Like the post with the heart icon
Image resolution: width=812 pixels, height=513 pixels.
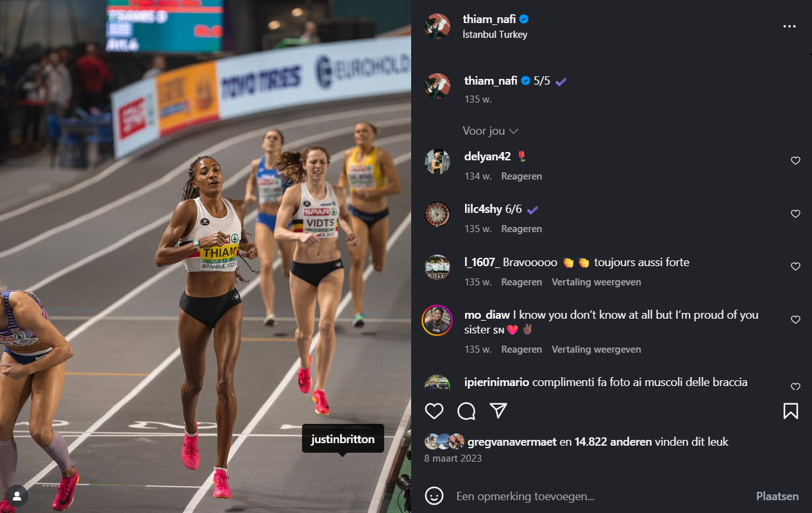pos(434,411)
